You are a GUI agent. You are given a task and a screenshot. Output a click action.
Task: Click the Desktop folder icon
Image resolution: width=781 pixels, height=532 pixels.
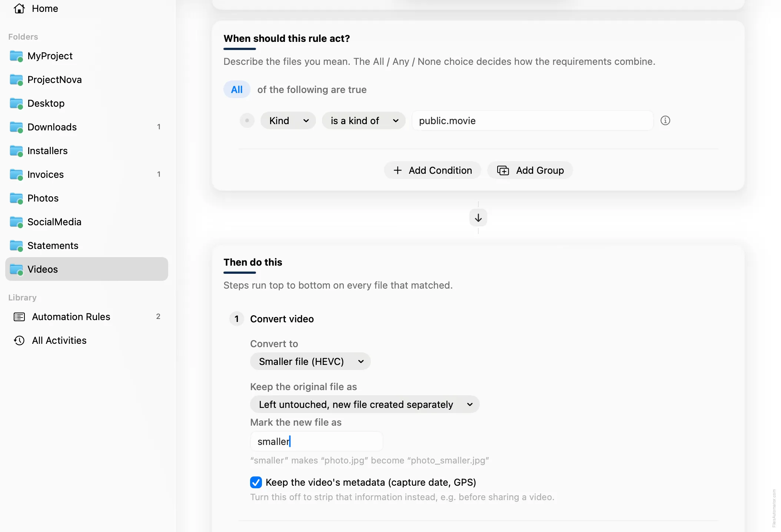[x=16, y=103]
